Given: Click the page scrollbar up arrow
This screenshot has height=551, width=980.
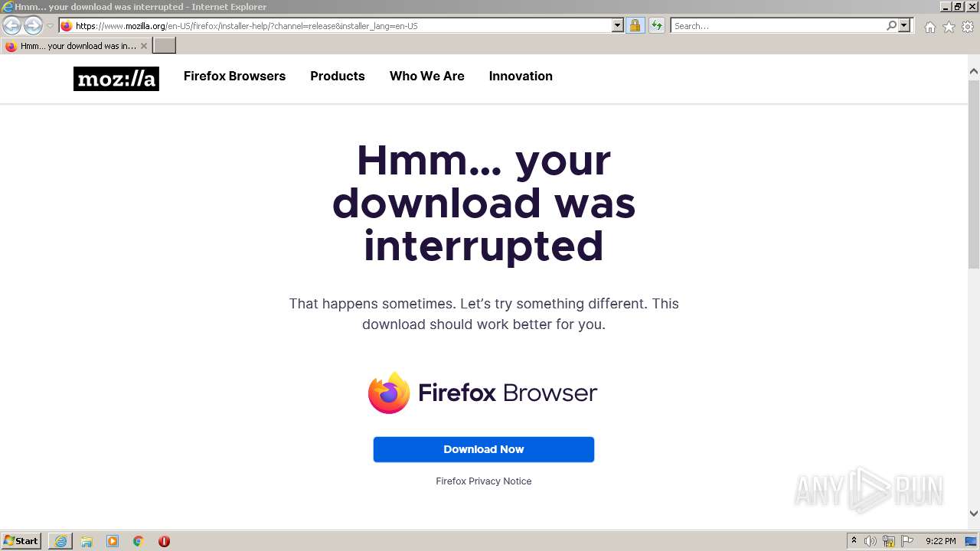Looking at the screenshot, I should click(x=974, y=71).
